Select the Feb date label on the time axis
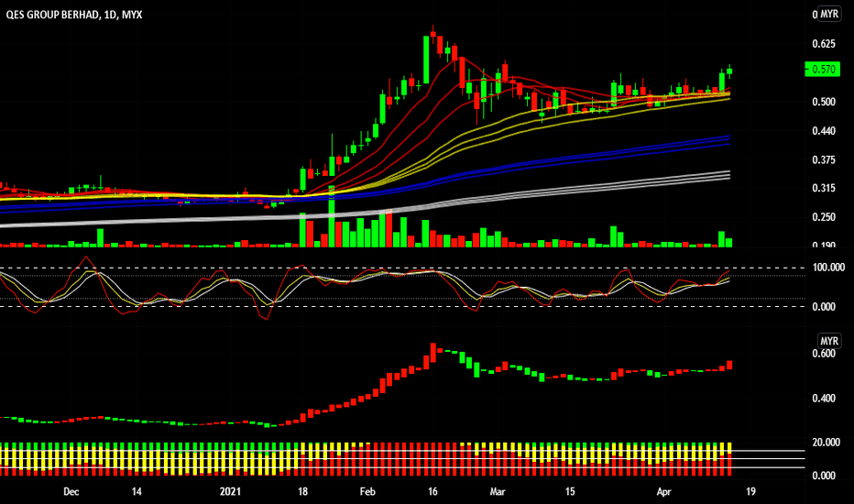Screen dimensions: 854x504 click(x=367, y=491)
